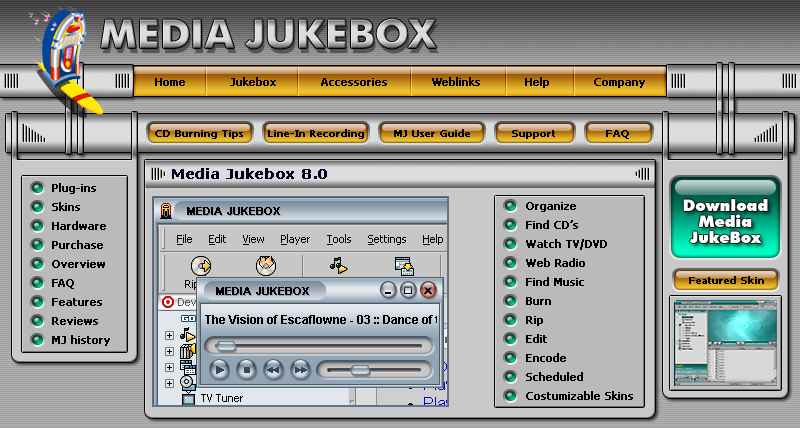Click the Scheduled feature link
The height and width of the screenshot is (428, 800).
coord(554,377)
